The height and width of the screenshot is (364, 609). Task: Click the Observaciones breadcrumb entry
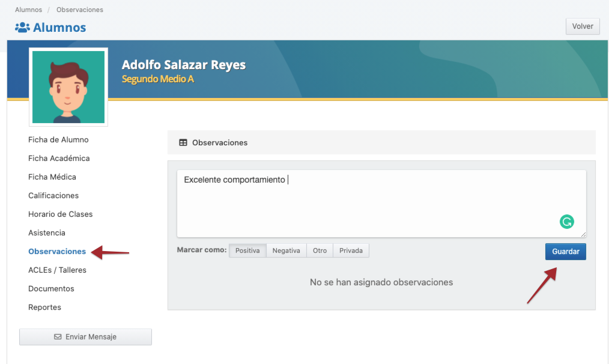(x=79, y=10)
